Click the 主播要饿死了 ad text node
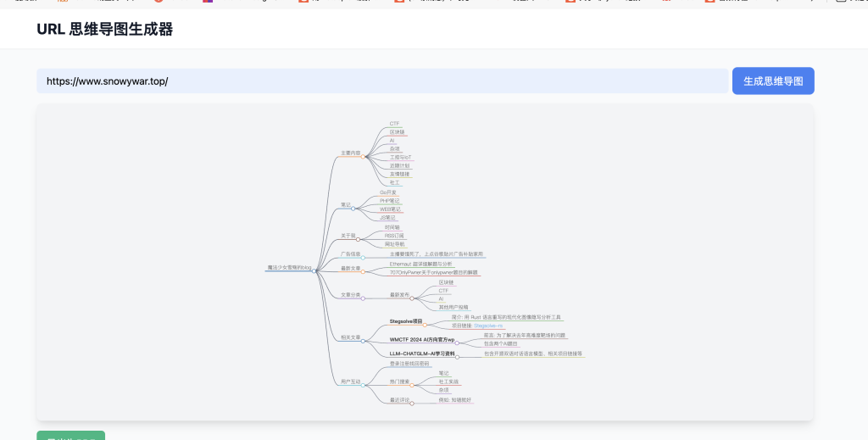The height and width of the screenshot is (440, 868). (437, 254)
